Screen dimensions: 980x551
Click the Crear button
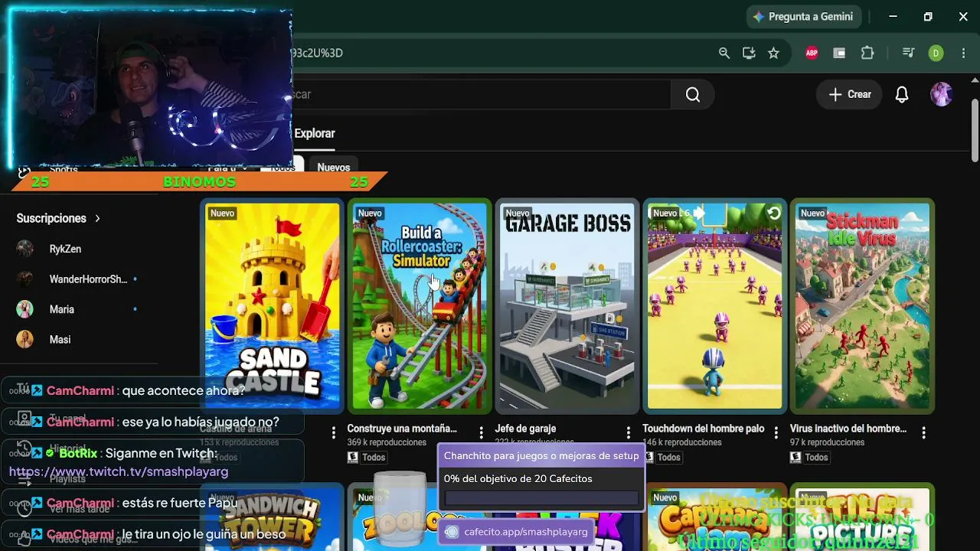coord(850,94)
